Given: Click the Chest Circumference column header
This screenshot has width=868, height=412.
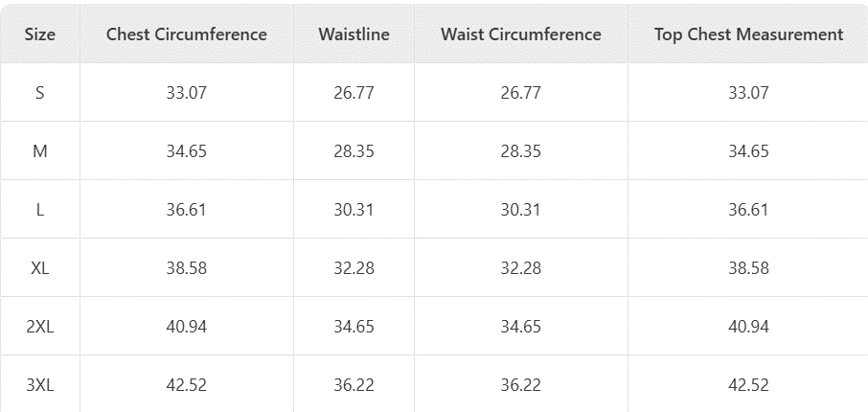Looking at the screenshot, I should pyautogui.click(x=187, y=34).
